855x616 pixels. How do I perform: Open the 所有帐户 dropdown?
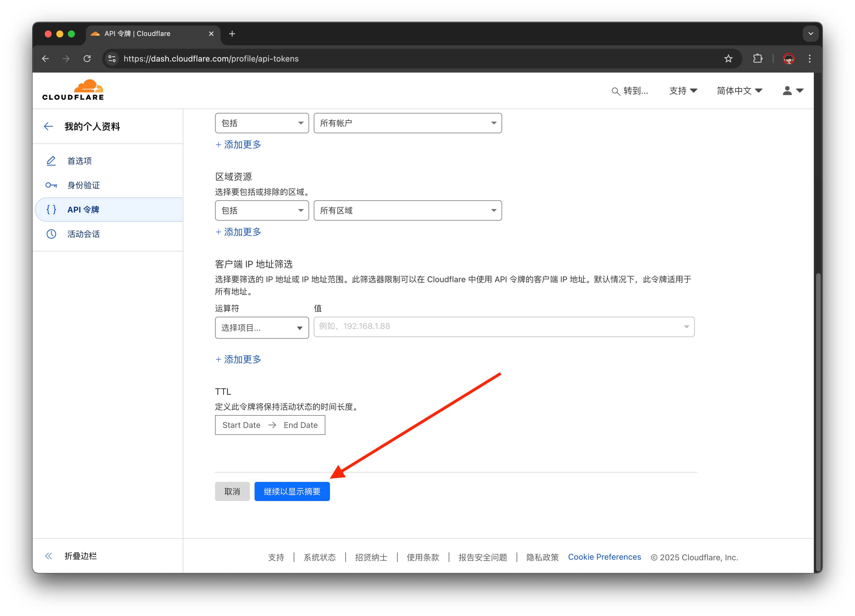[x=407, y=123]
